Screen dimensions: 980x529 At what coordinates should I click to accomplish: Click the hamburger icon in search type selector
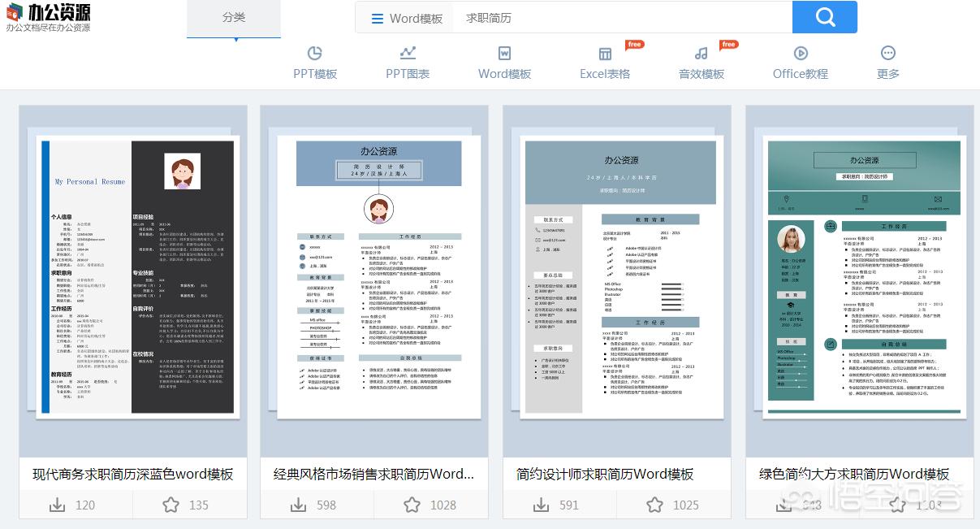[x=378, y=18]
